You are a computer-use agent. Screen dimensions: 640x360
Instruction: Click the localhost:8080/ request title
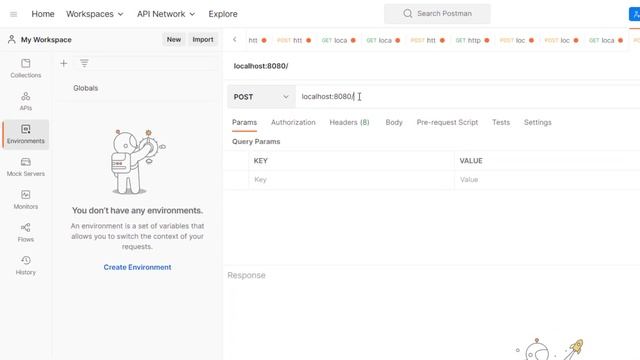(x=261, y=66)
